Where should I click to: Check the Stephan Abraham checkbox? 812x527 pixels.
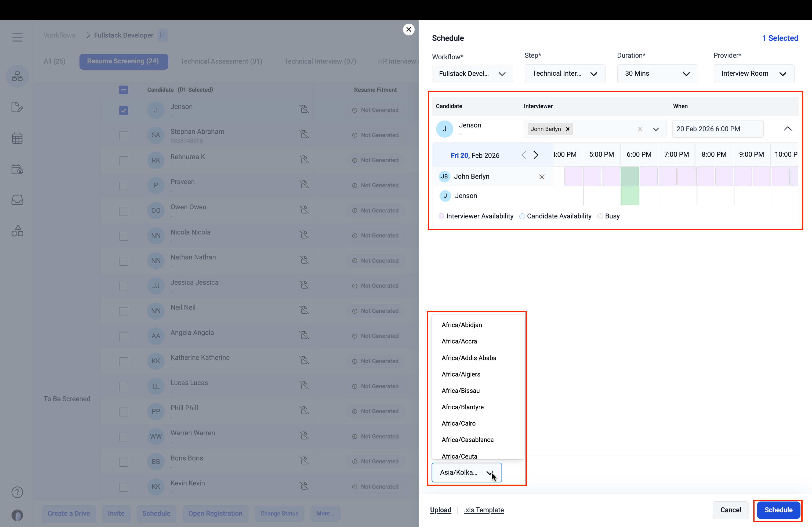[124, 135]
